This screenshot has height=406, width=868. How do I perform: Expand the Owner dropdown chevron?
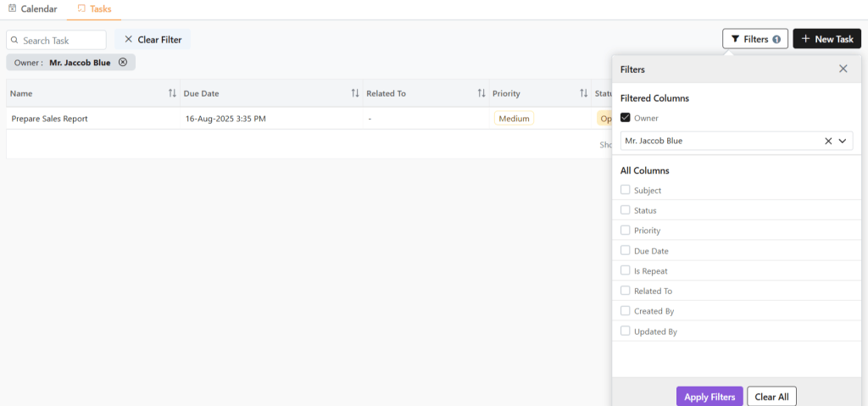tap(843, 142)
